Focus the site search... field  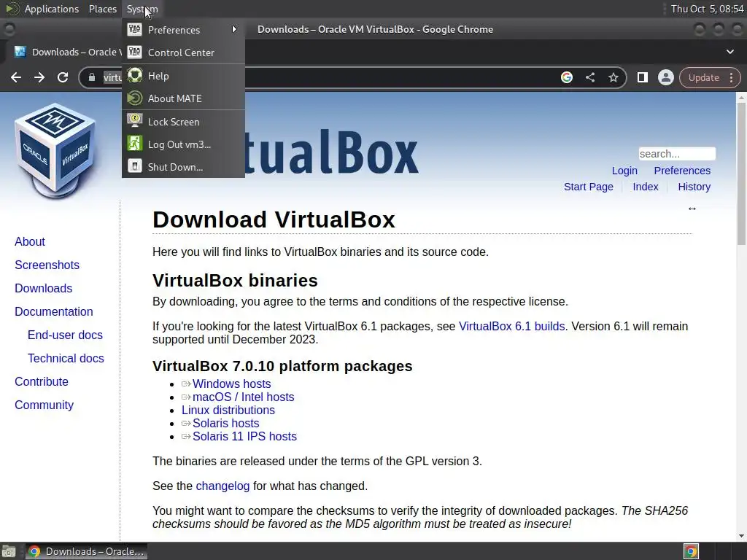677,154
